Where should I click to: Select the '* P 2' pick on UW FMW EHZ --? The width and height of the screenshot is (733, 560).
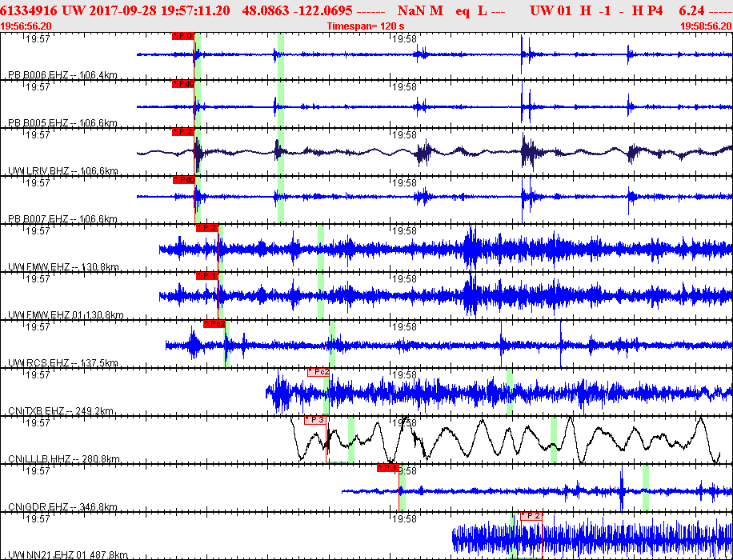[206, 228]
